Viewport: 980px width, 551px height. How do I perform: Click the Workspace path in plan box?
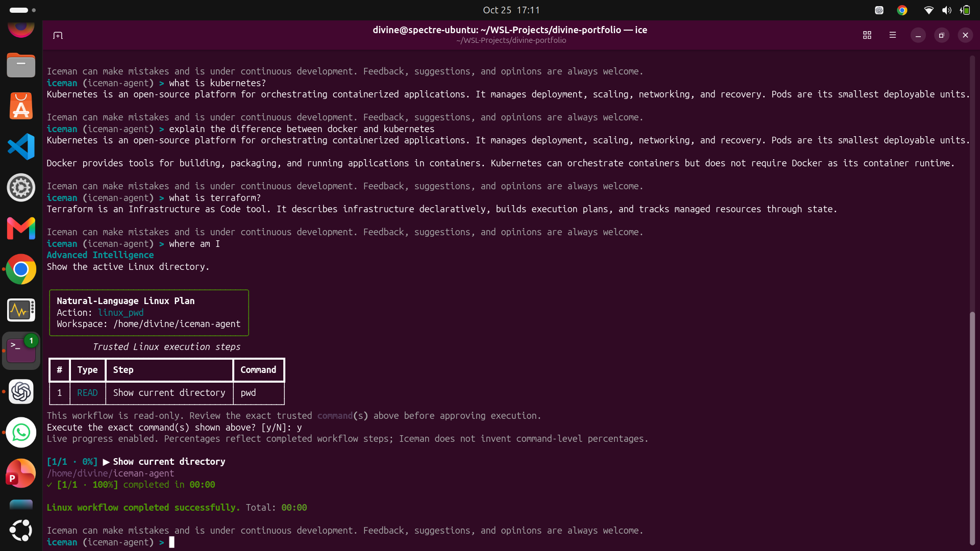click(x=177, y=324)
